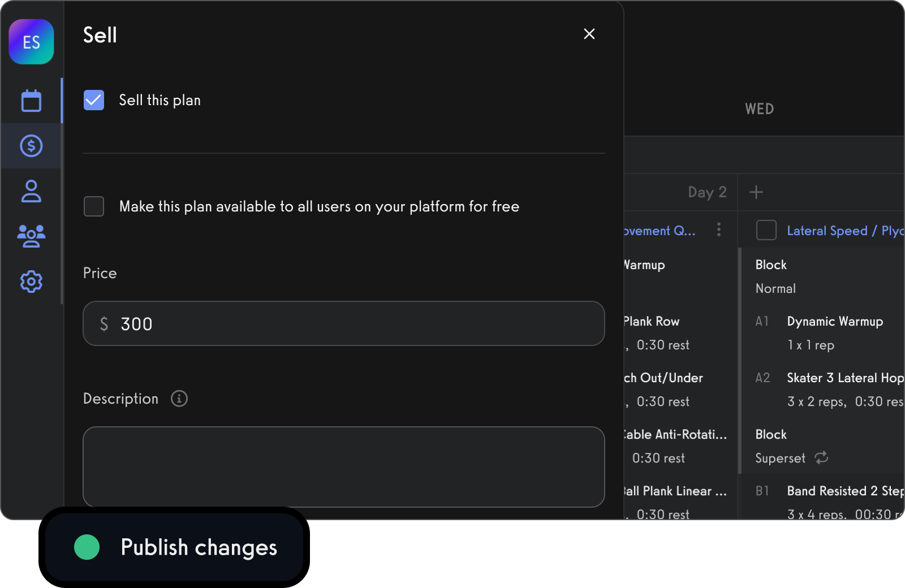Select the Day 2 header

click(707, 192)
